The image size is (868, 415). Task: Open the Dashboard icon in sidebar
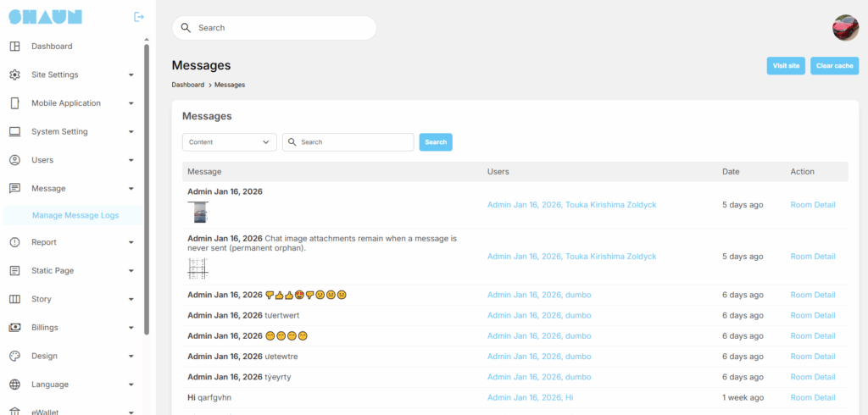(14, 46)
